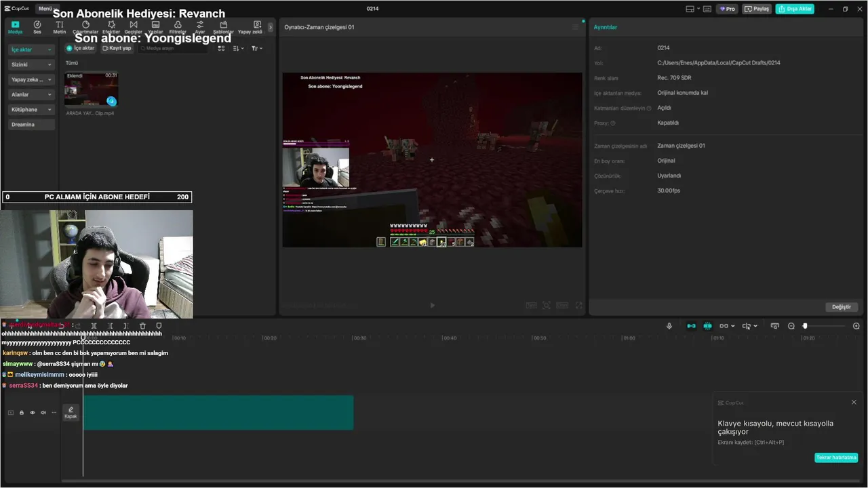Viewport: 868px width, 488px height.
Task: Click the 00:30 mark on timeline ruler
Action: point(359,338)
